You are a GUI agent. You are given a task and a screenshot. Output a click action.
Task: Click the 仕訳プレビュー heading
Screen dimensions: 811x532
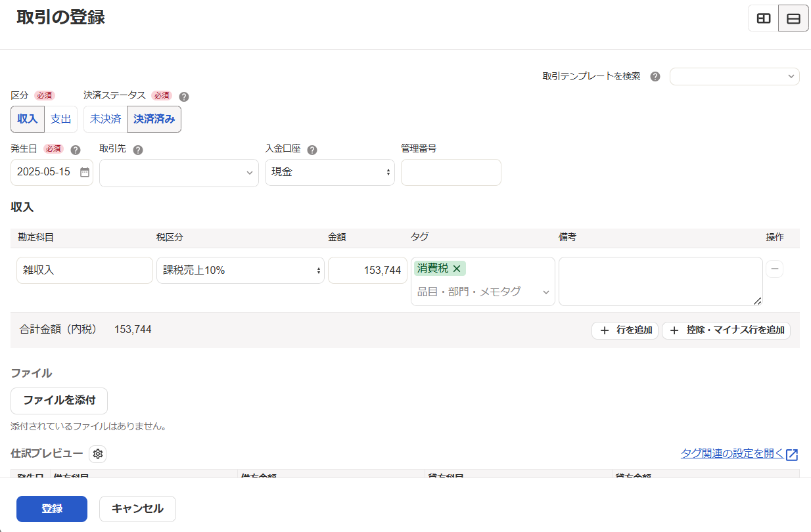click(47, 453)
